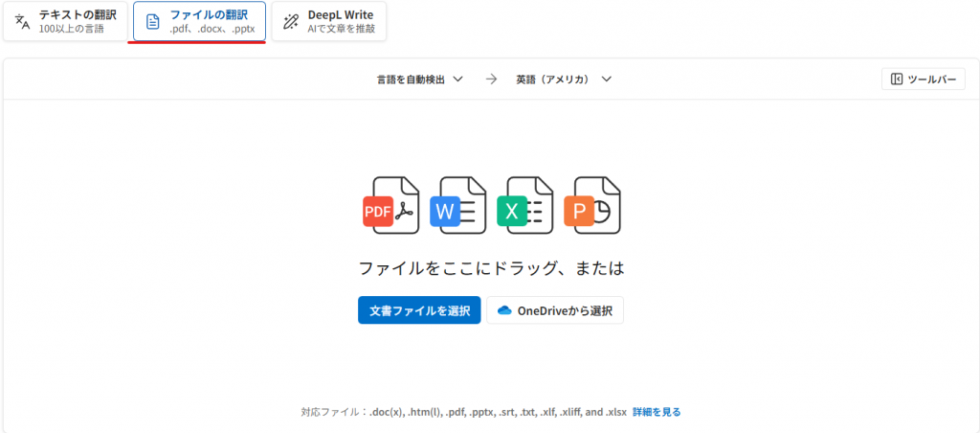Open the 英語（アメリカ） target language dropdown
This screenshot has width=980, height=433.
click(x=563, y=80)
